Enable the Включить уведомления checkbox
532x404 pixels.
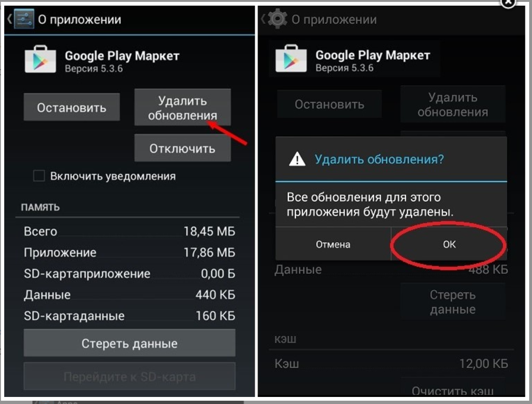point(39,176)
